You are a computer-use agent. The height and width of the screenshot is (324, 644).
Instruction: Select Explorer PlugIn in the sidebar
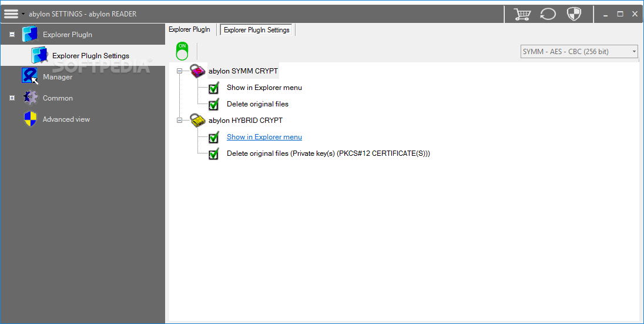tap(68, 35)
